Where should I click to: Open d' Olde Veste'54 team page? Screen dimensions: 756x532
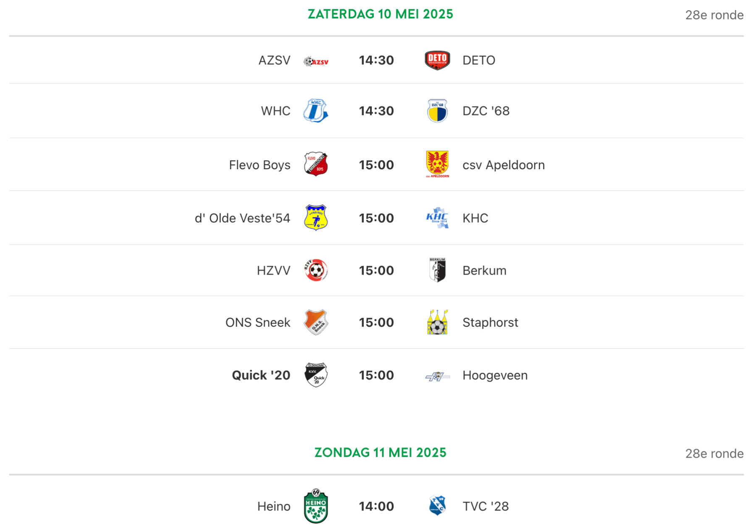pos(242,218)
